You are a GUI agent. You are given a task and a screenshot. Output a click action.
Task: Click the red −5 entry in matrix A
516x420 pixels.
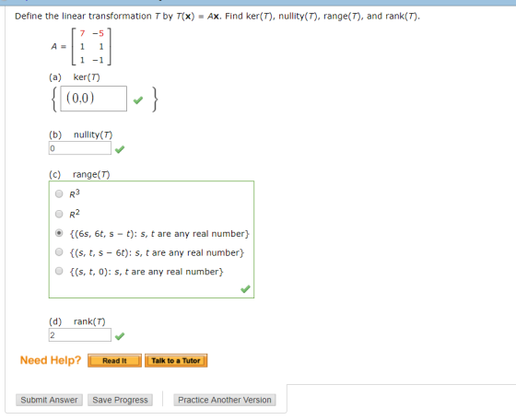(98, 33)
